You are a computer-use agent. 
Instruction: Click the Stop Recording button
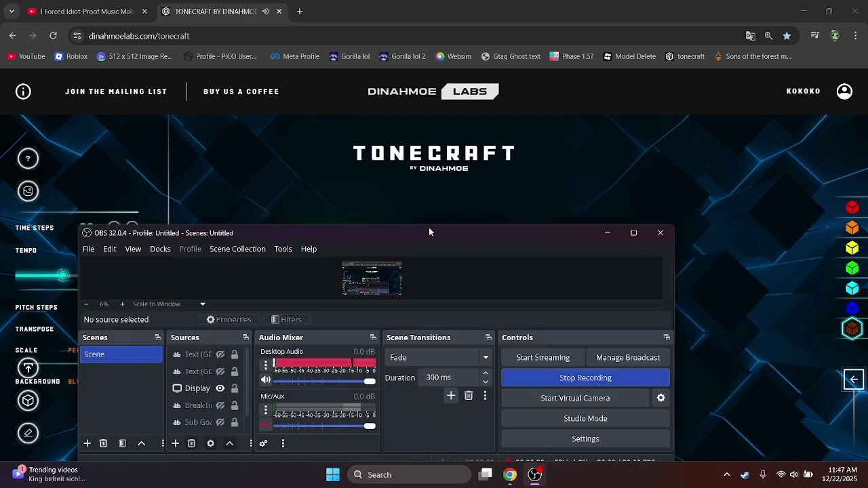click(585, 378)
